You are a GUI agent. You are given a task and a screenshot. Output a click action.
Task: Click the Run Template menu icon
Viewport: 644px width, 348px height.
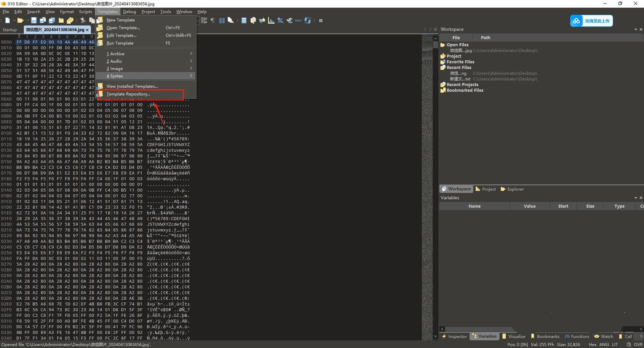pyautogui.click(x=100, y=43)
